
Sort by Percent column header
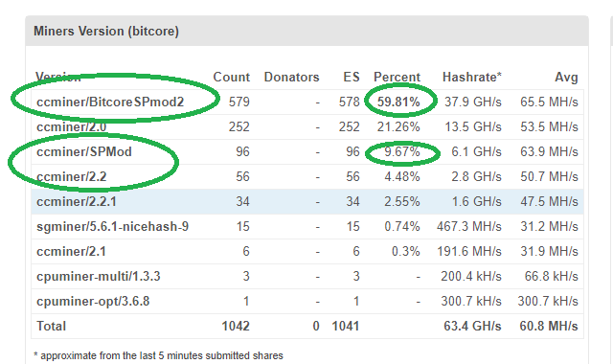(x=397, y=77)
